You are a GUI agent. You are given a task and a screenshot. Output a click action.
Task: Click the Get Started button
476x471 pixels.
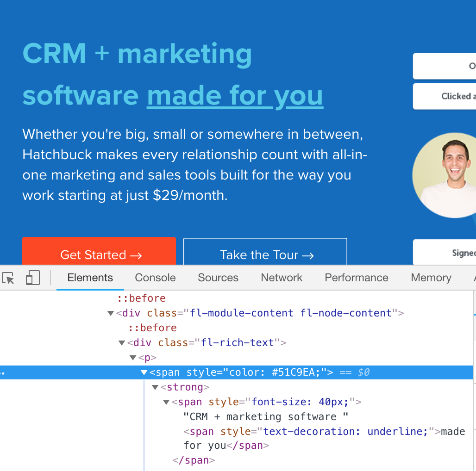pos(99,251)
